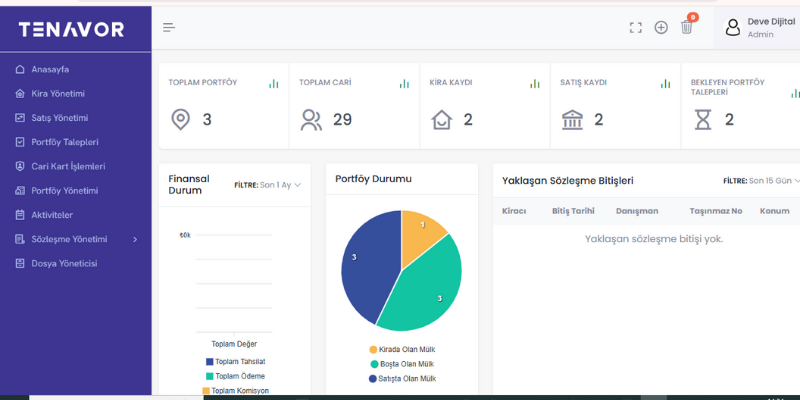Viewport: 800px width, 400px height.
Task: Toggle fullscreen mode icon
Action: pyautogui.click(x=635, y=28)
